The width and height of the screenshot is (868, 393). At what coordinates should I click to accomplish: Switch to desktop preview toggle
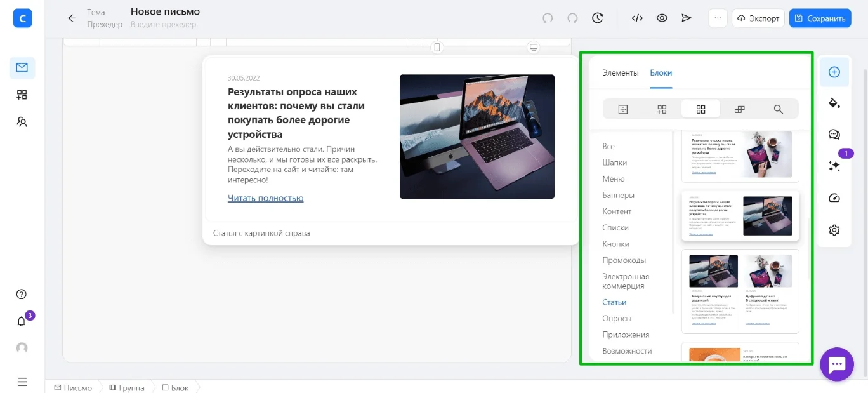tap(534, 47)
